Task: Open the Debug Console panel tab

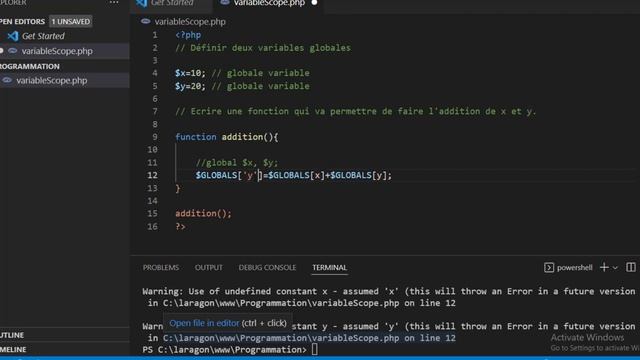Action: (x=267, y=267)
